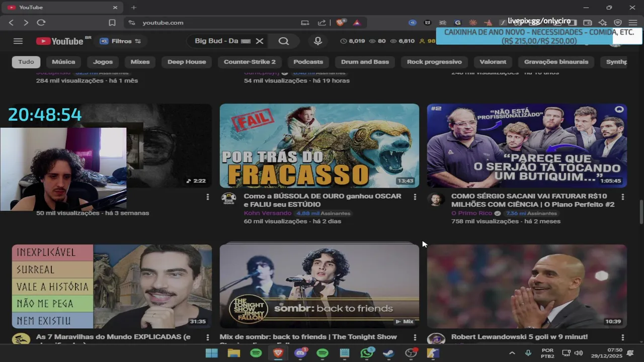Share the page using the address bar share icon

coord(321,23)
